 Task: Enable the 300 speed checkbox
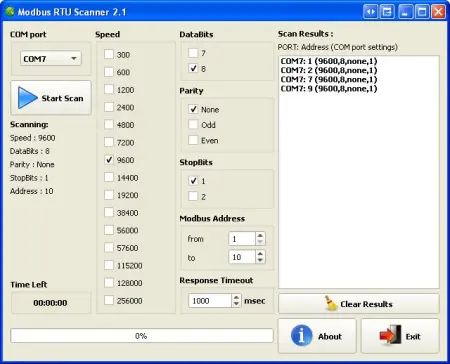click(x=109, y=54)
